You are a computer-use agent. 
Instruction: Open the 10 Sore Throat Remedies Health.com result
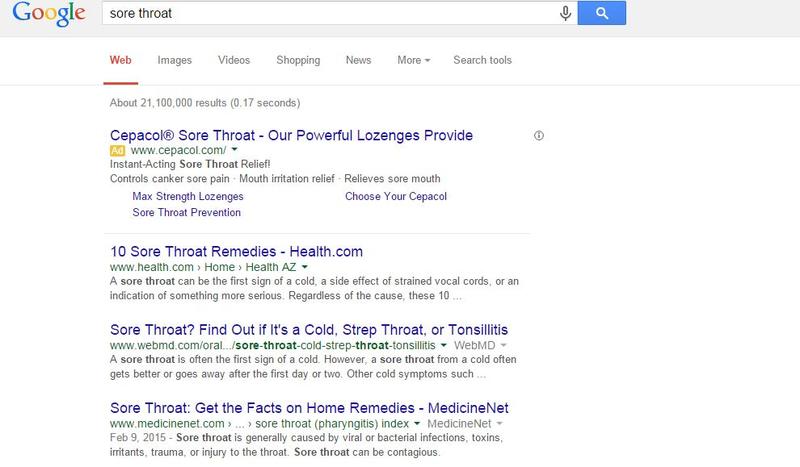coord(236,252)
